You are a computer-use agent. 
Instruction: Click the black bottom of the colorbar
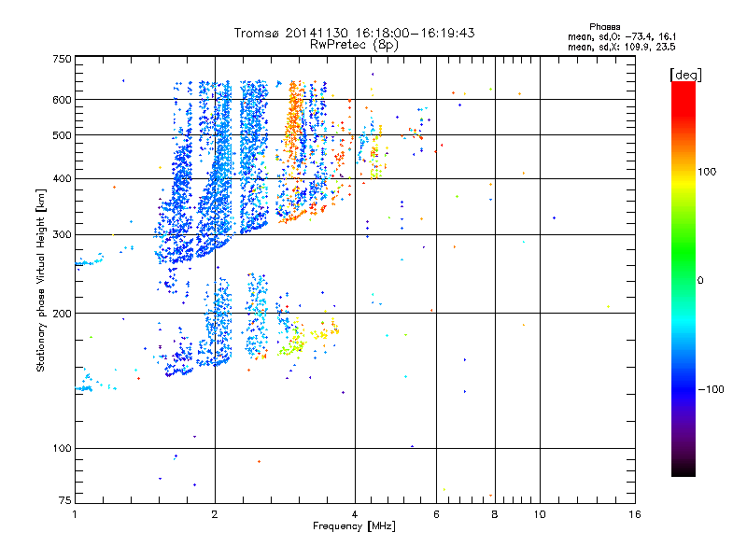tap(684, 469)
